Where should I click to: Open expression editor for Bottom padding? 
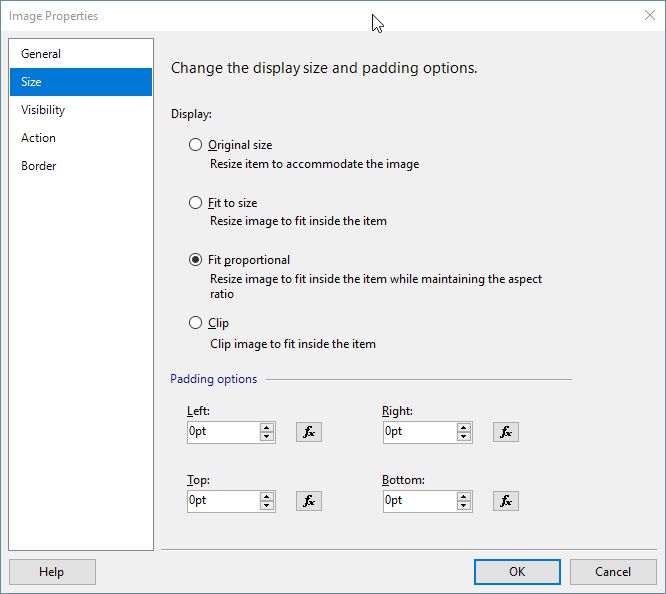[505, 501]
